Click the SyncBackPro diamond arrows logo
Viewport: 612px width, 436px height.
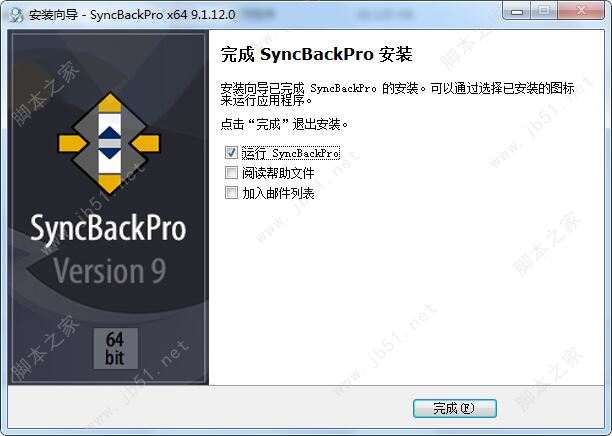[x=109, y=143]
